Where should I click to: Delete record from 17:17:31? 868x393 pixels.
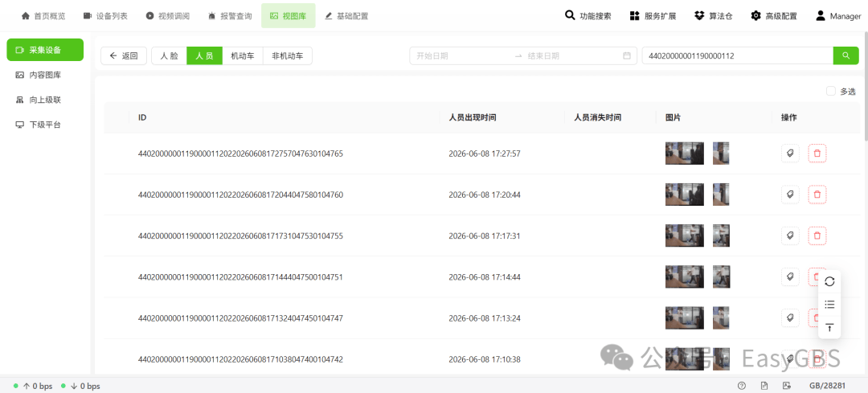point(817,235)
